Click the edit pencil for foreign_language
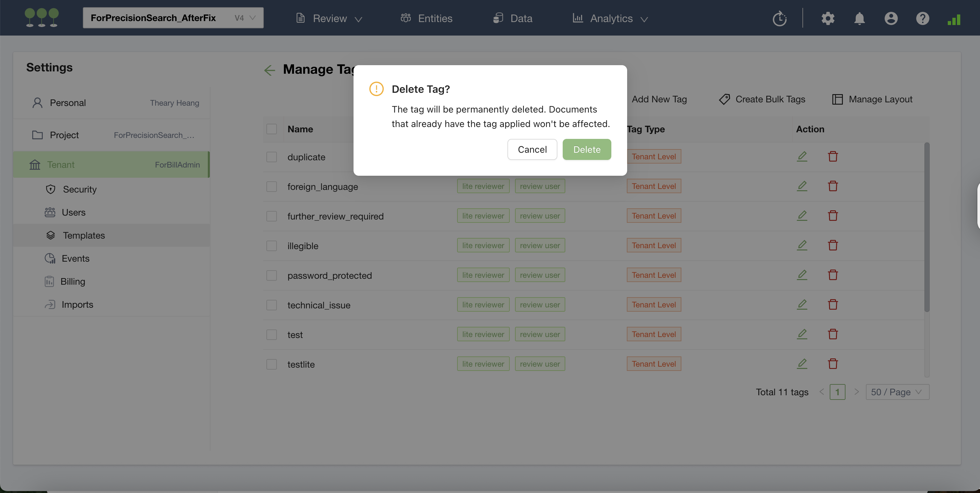Screen dimensions: 980x493 (802, 186)
